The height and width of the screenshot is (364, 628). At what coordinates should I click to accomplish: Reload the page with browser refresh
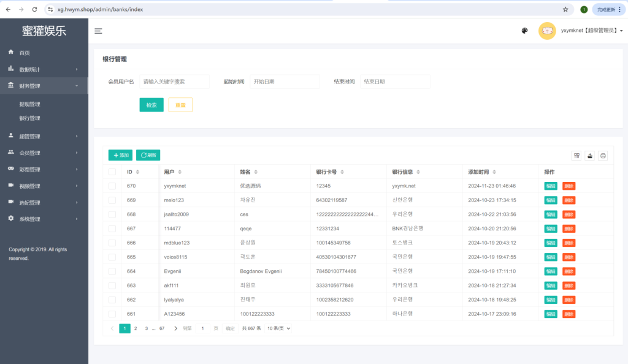point(34,9)
